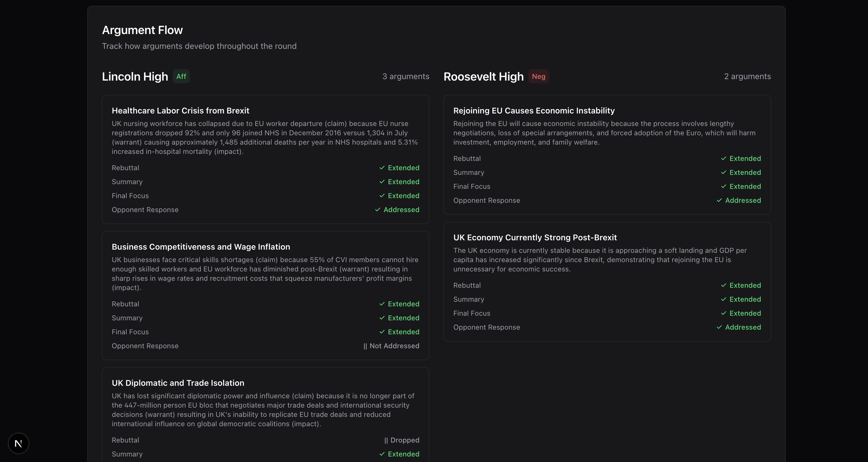Click Business Competitiveness's Not Addressed pause icon

365,346
